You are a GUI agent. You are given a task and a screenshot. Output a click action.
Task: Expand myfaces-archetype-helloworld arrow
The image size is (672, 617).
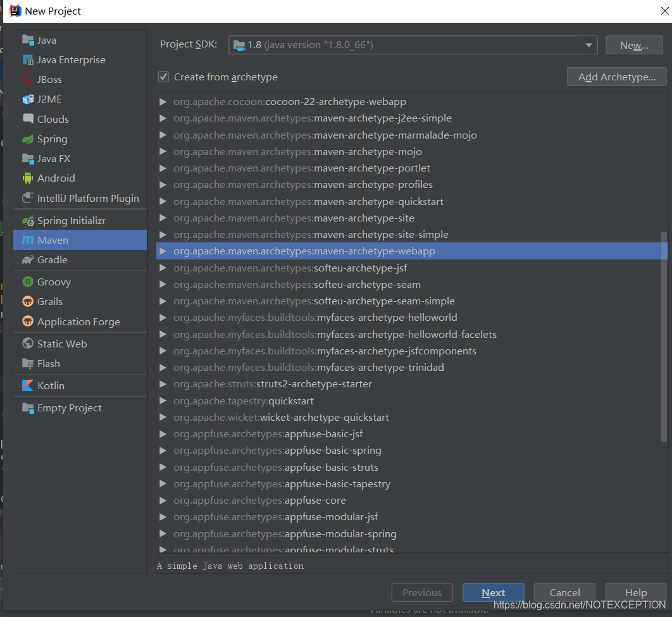163,318
